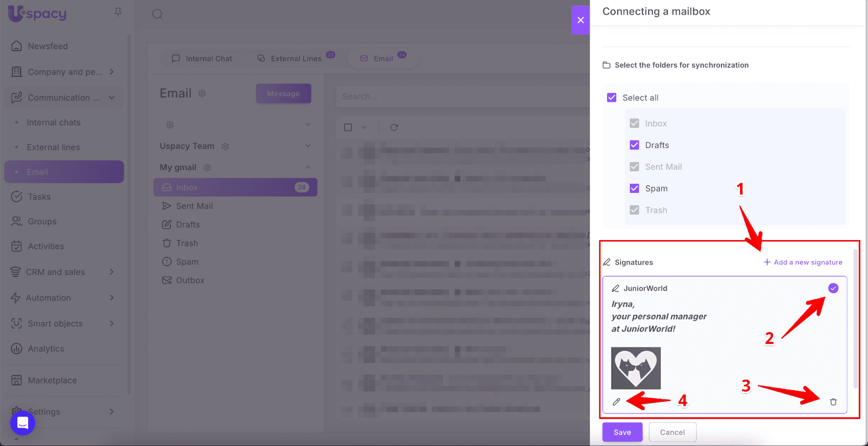The width and height of the screenshot is (868, 446).
Task: Click the email Search field
Action: coord(462,96)
